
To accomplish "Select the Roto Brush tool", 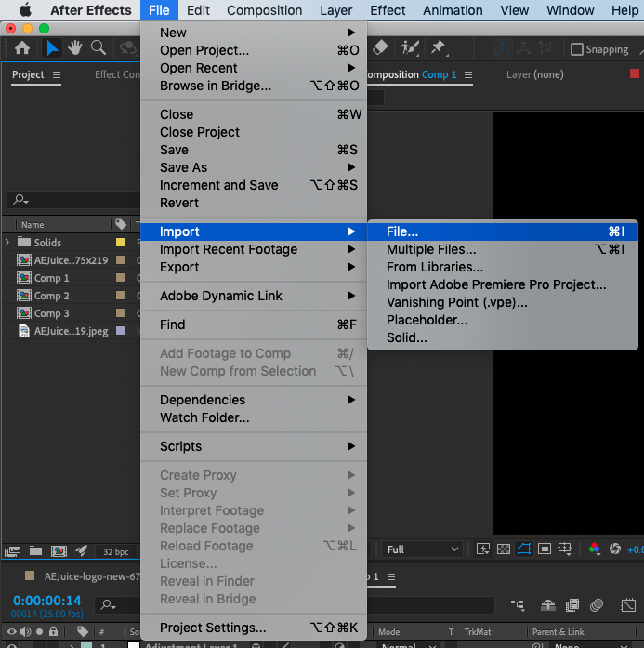I will click(410, 48).
